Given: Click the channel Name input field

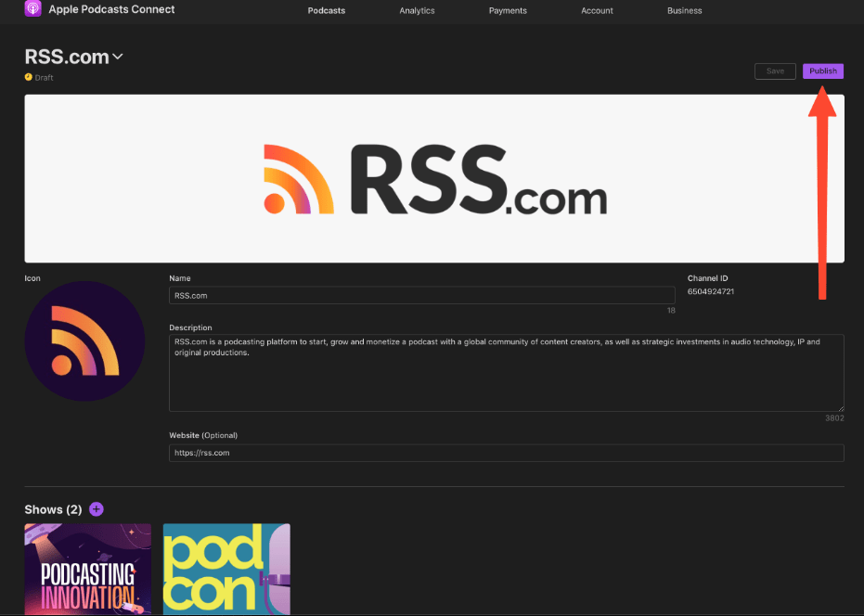Looking at the screenshot, I should [422, 295].
